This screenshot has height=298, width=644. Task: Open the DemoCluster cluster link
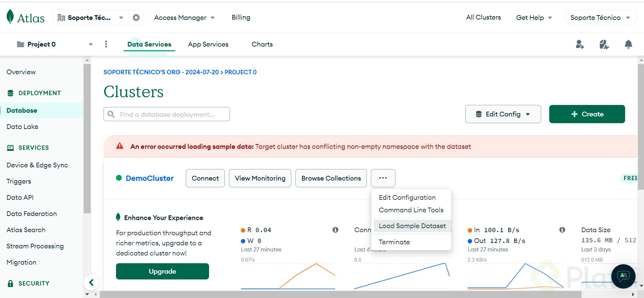(x=150, y=178)
